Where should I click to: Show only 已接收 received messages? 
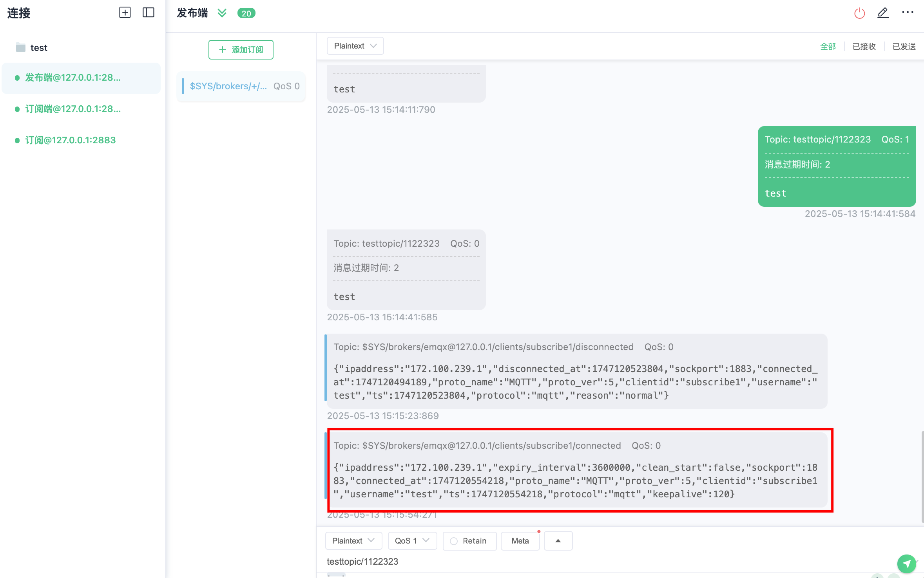(x=864, y=47)
